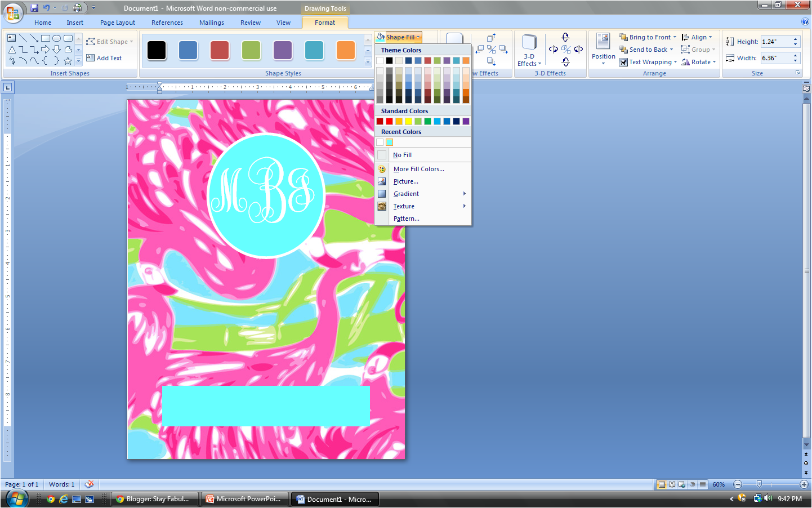Switch to Print Layout view

662,484
